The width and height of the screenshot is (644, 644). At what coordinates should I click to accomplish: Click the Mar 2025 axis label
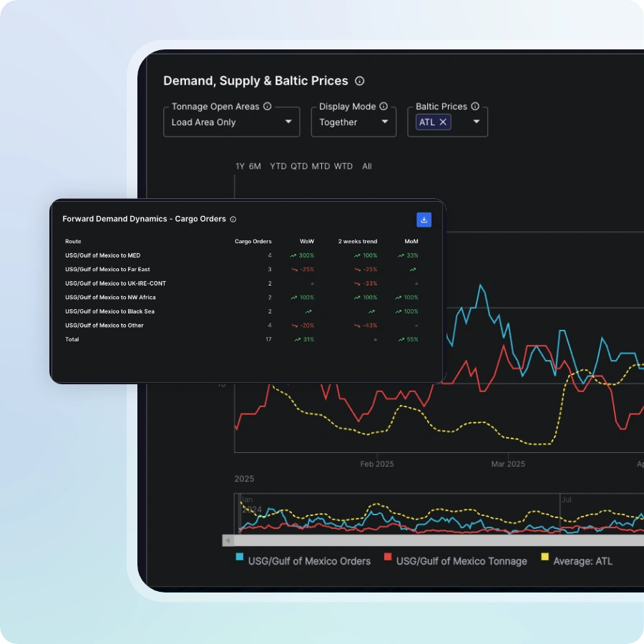508,464
